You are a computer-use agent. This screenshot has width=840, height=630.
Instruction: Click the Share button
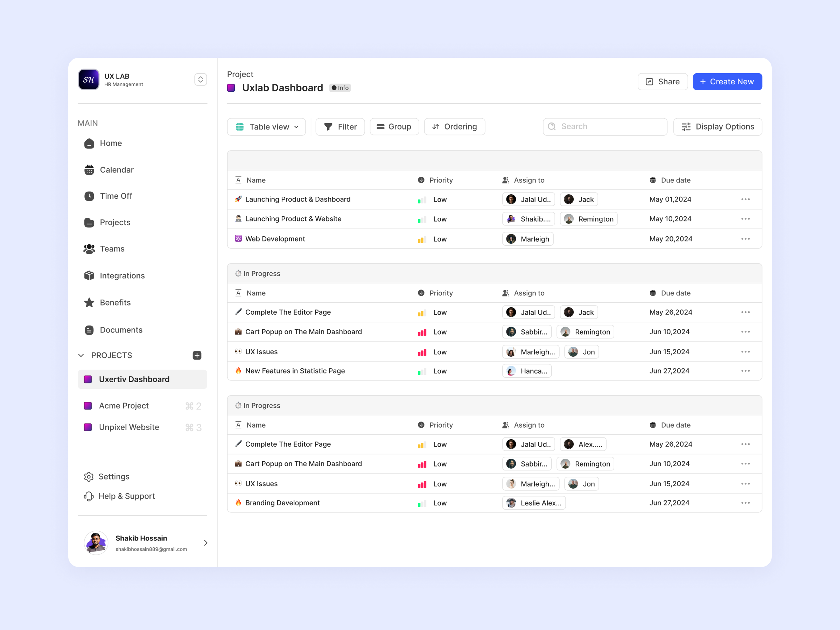coord(662,81)
